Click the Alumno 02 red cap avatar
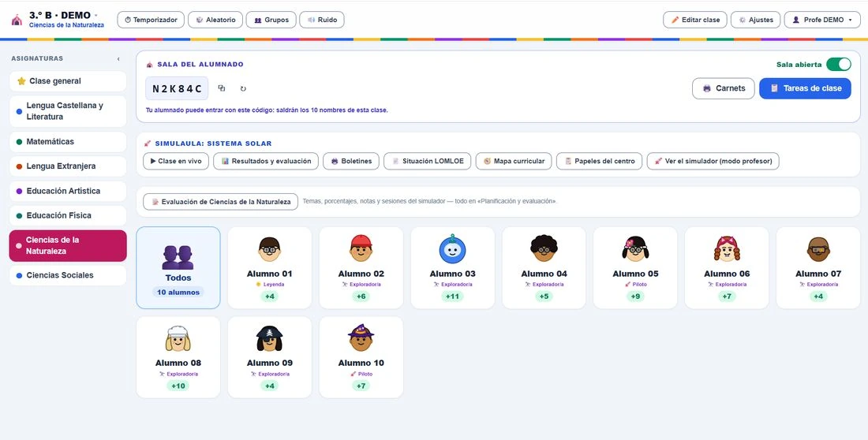 [x=361, y=248]
